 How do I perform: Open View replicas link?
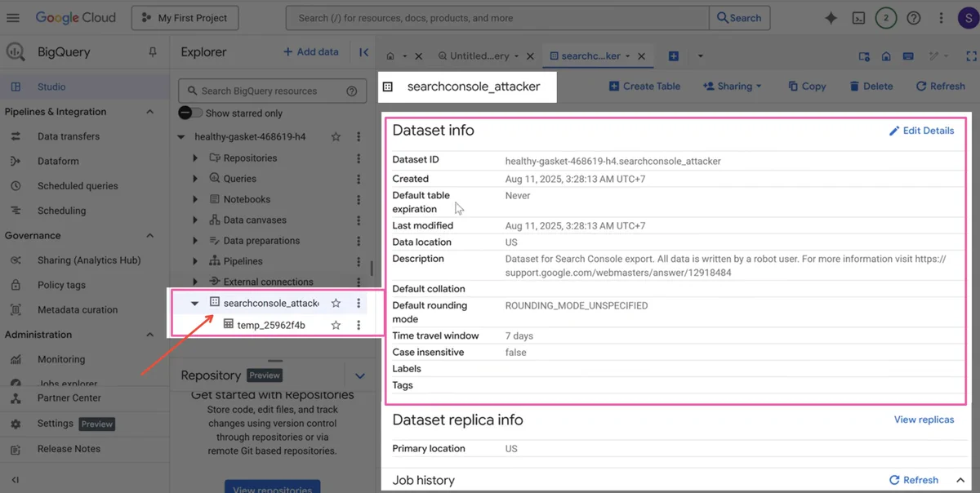point(924,420)
